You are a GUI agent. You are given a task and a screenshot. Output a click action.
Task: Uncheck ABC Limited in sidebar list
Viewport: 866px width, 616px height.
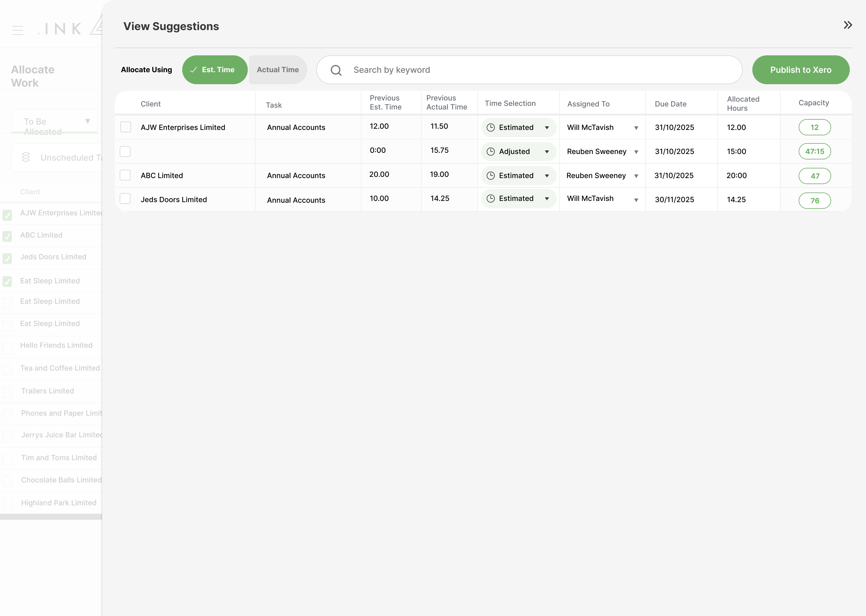click(x=7, y=236)
